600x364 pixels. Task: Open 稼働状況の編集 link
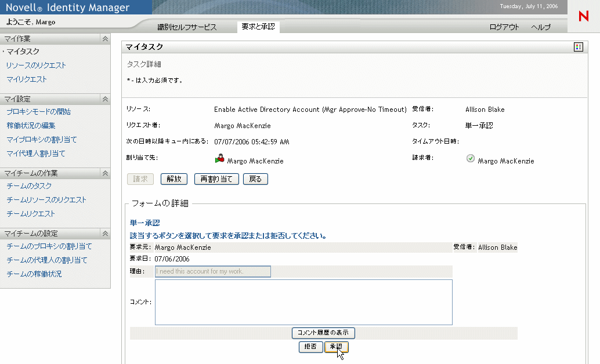[31, 125]
